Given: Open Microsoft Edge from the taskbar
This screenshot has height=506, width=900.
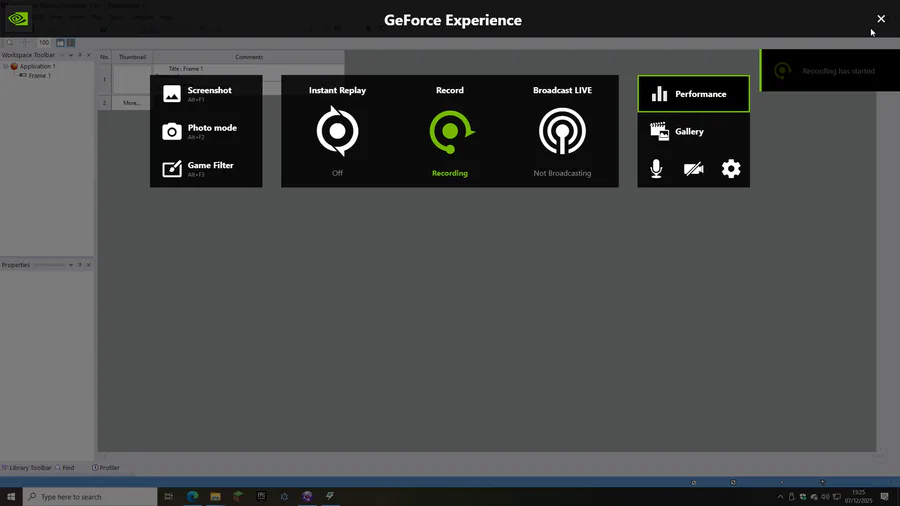Looking at the screenshot, I should [x=192, y=496].
